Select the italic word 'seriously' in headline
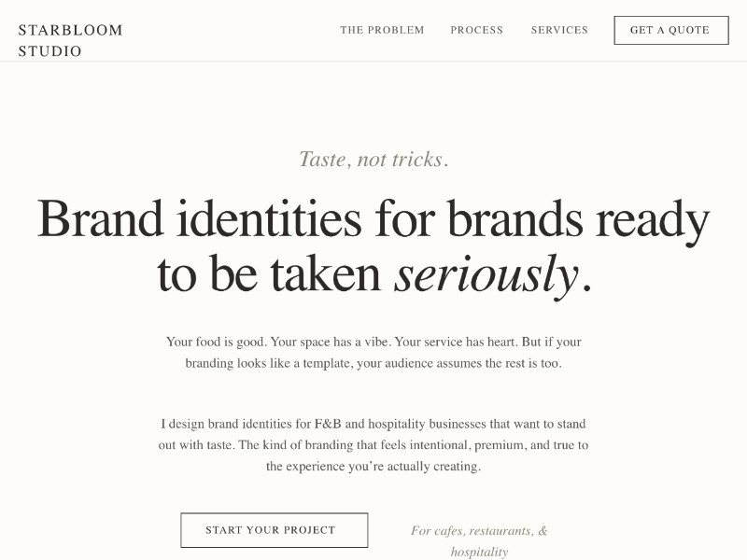This screenshot has height=560, width=747. pyautogui.click(x=486, y=274)
